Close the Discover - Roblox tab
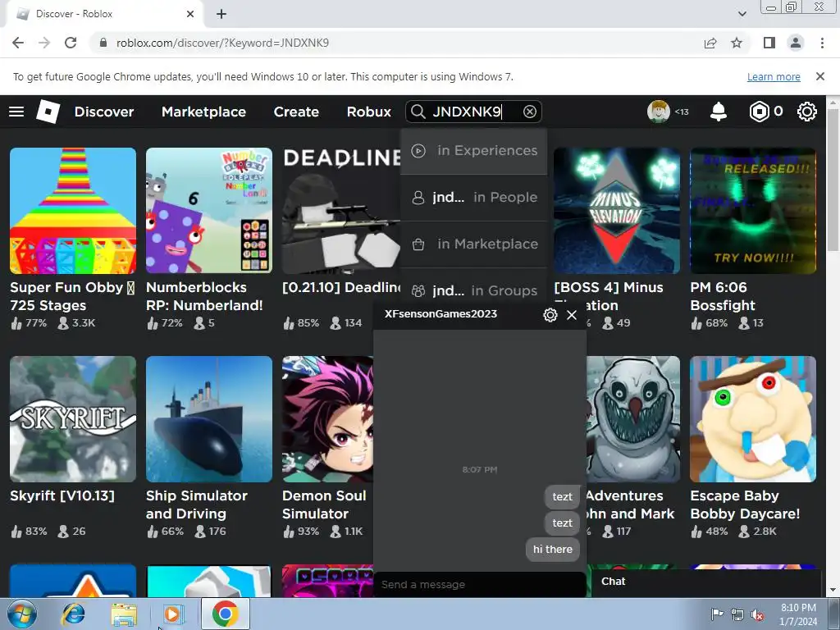Viewport: 840px width, 630px height. 190,14
